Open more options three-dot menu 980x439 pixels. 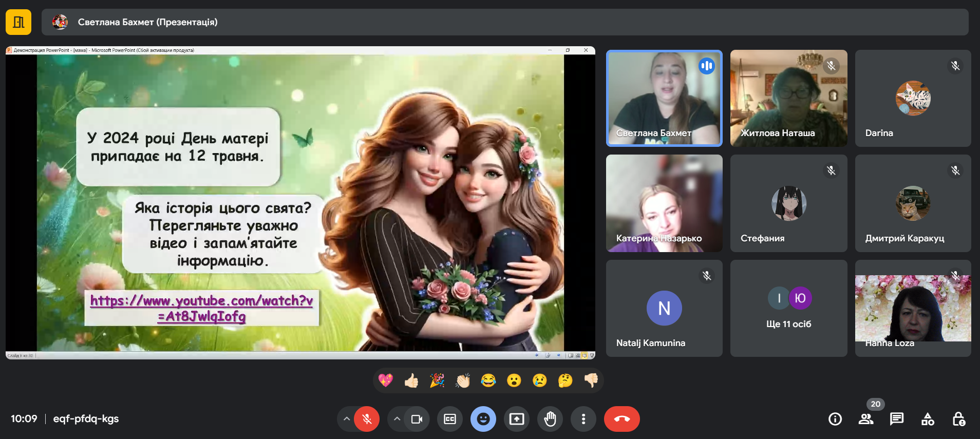583,419
